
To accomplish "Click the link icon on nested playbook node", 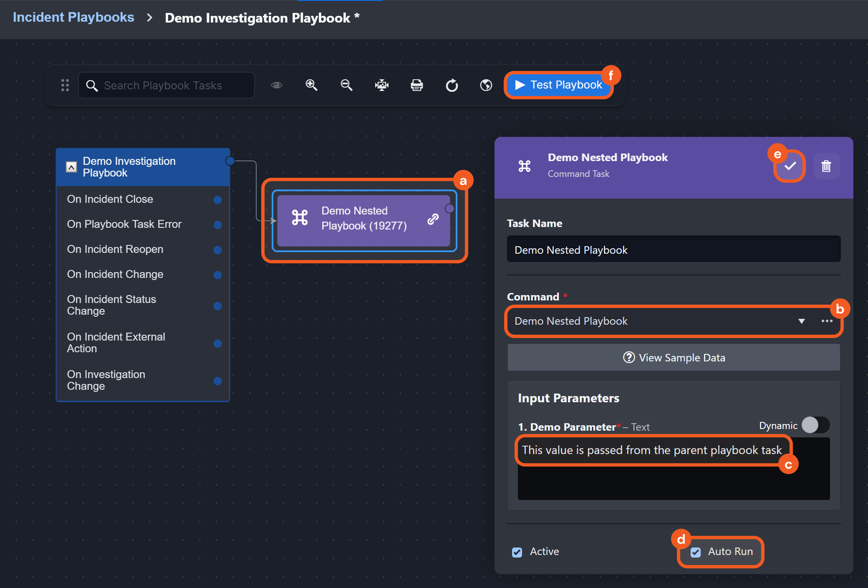I will coord(433,219).
